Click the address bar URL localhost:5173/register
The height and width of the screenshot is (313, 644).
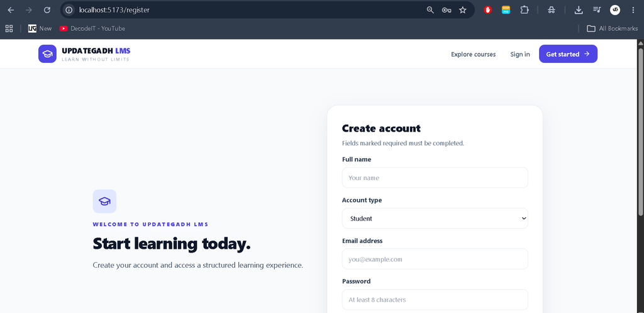114,10
